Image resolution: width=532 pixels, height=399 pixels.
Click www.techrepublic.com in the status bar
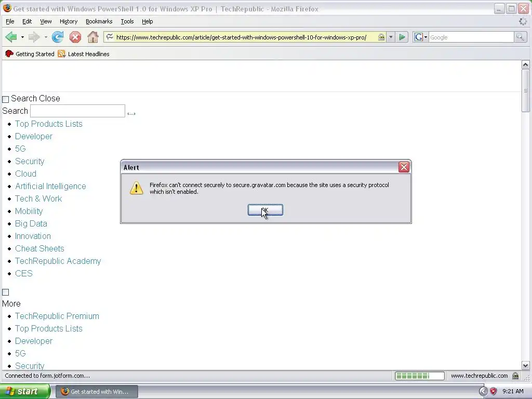pyautogui.click(x=479, y=376)
